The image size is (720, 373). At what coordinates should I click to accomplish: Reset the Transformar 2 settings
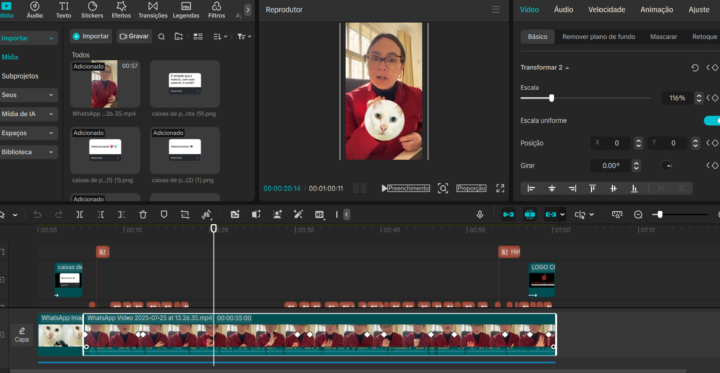(x=695, y=68)
